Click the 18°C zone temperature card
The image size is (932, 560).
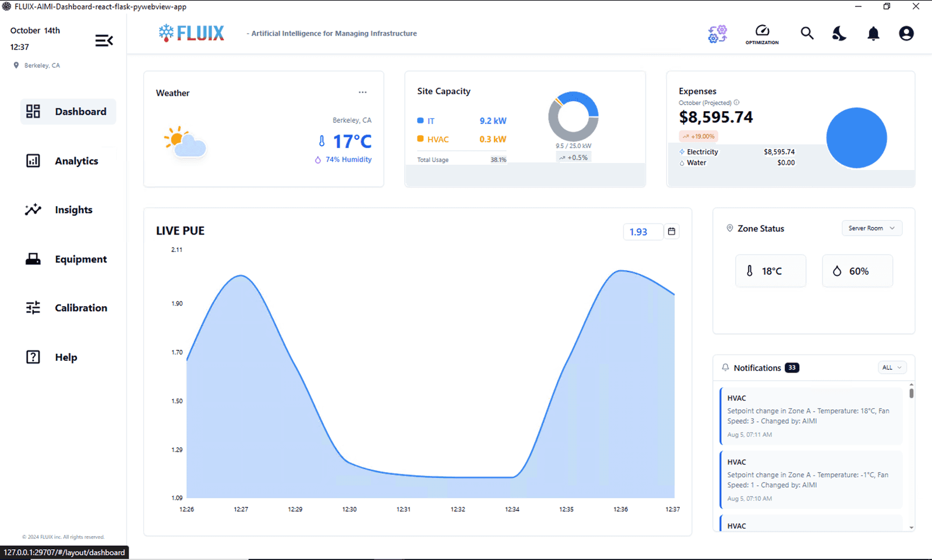click(x=771, y=271)
